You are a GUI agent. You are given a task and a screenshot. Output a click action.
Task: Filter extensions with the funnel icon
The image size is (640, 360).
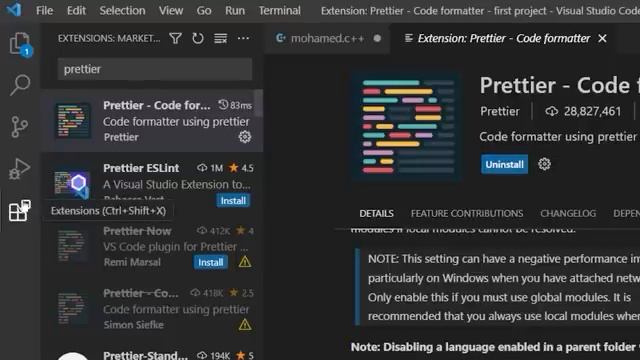[x=176, y=38]
